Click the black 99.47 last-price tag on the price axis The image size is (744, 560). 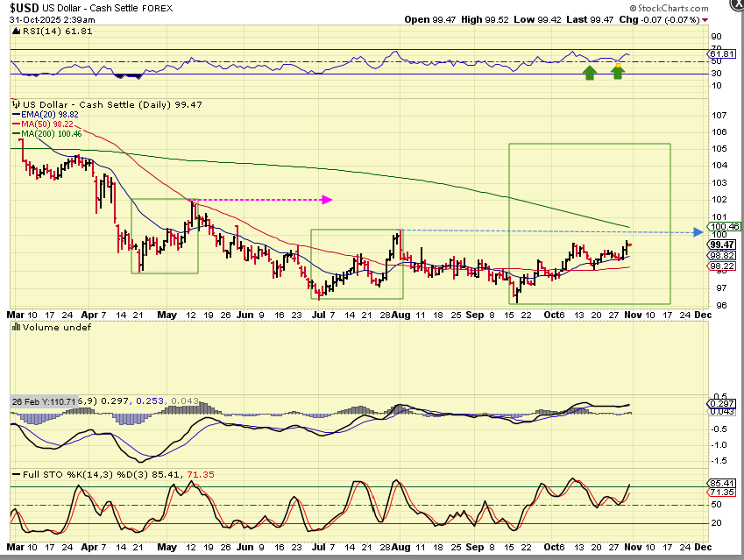[x=722, y=245]
